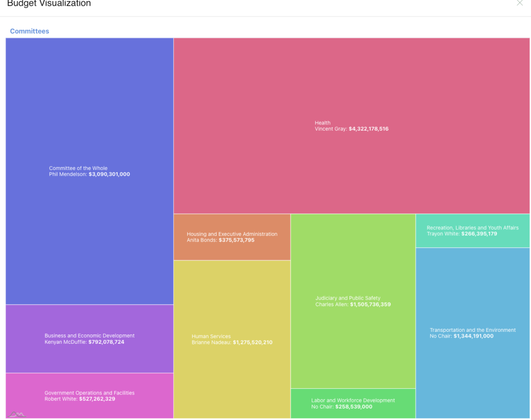This screenshot has width=531, height=420.
Task: Click Brianne Nadeau's $1,275,520,210 amount
Action: click(x=253, y=343)
